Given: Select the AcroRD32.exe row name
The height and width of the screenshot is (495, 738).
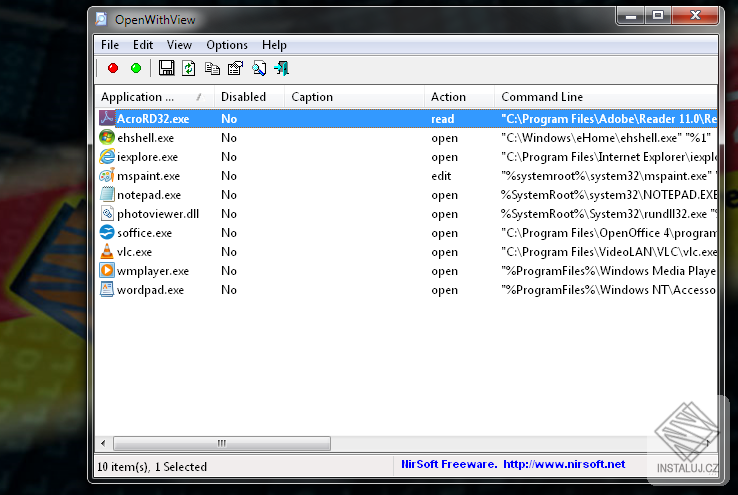Looking at the screenshot, I should 153,119.
